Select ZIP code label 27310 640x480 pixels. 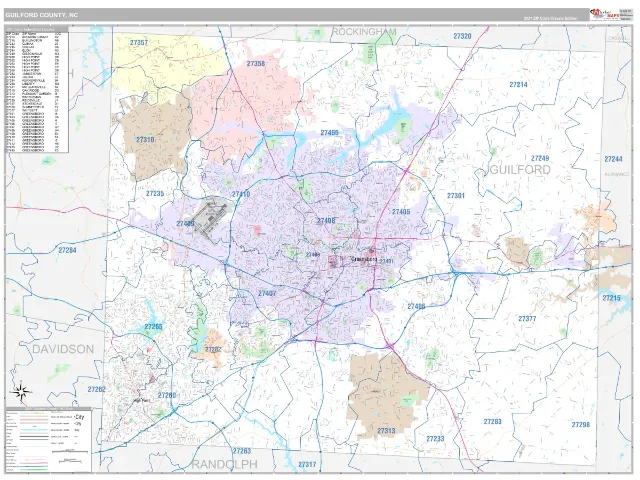click(145, 140)
